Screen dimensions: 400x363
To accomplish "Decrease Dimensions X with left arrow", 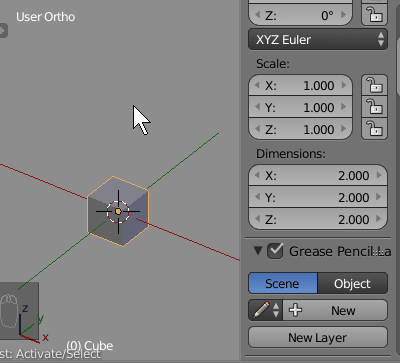I will click(x=257, y=175).
